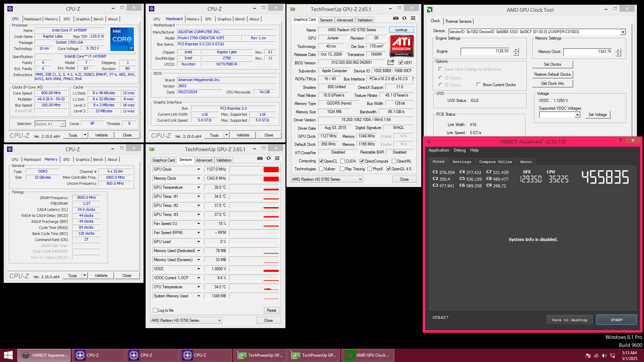
Task: Click Bus Interface question mark icon
Action: click(413, 79)
